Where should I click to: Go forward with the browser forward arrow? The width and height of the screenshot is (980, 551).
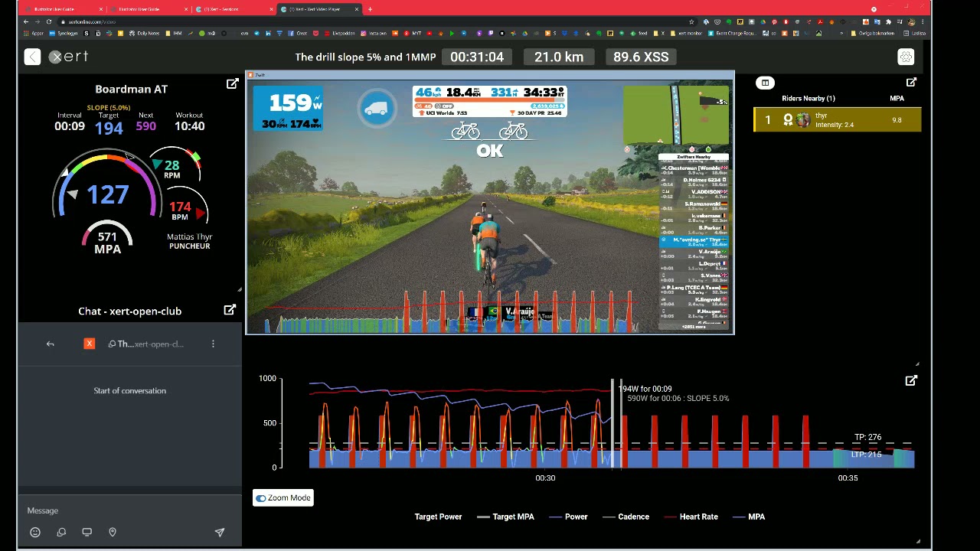37,21
